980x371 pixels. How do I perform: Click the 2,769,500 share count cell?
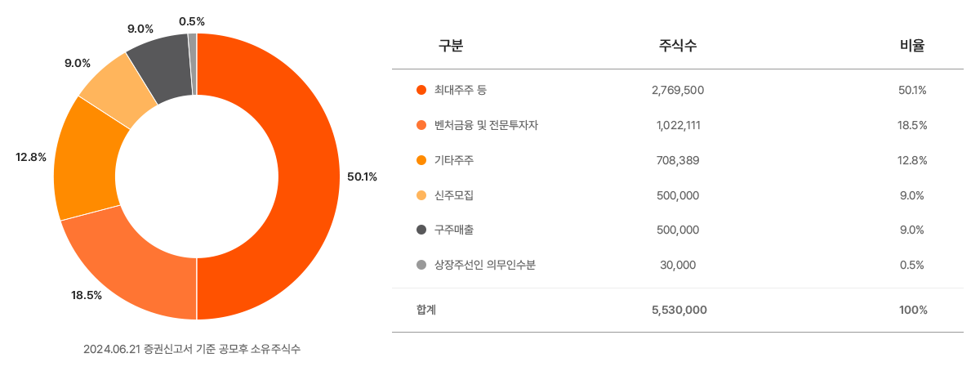pos(678,90)
